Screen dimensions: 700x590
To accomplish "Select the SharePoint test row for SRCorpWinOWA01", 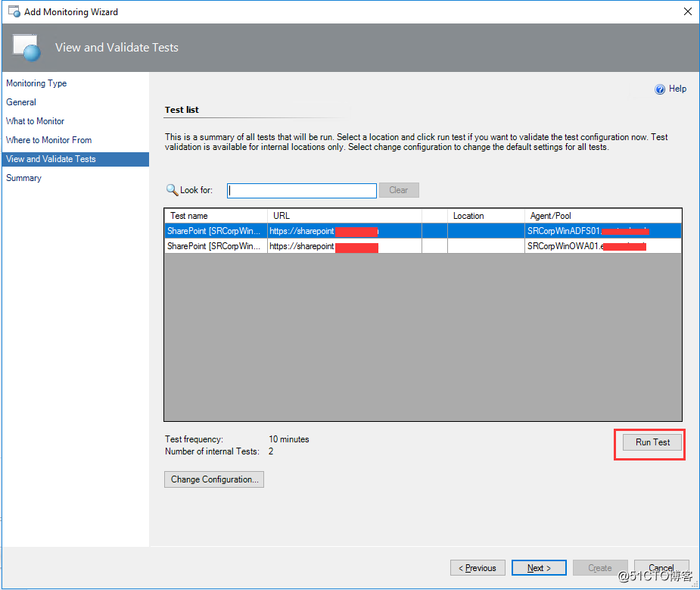I will 423,246.
